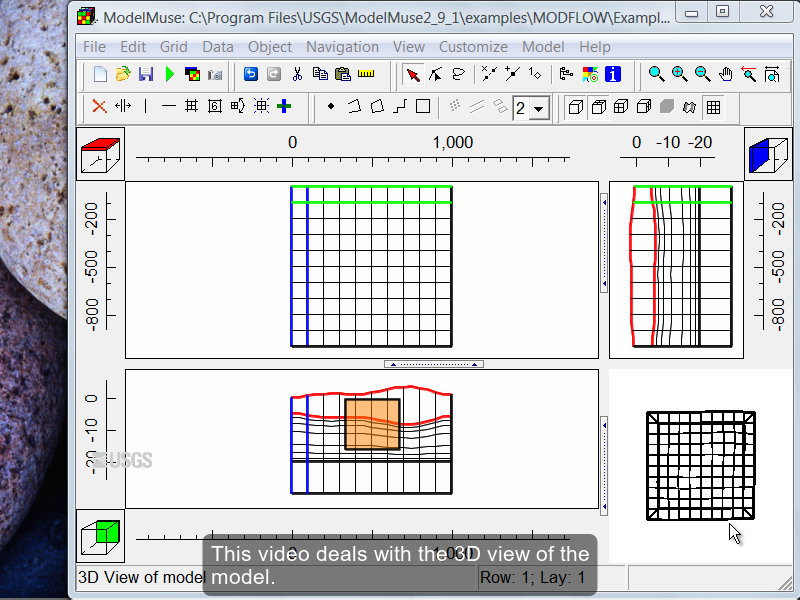The width and height of the screenshot is (800, 600).
Task: Click horizontal splitter handle between top and front views
Action: pyautogui.click(x=434, y=364)
